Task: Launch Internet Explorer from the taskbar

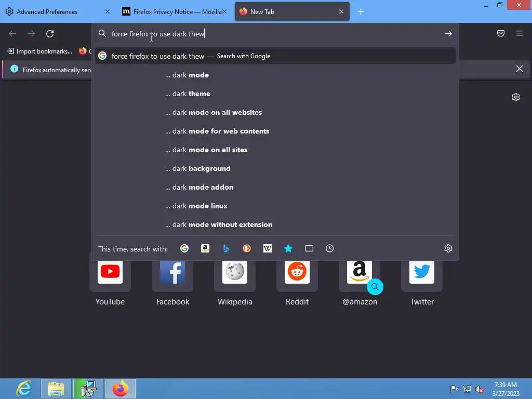Action: 24,389
